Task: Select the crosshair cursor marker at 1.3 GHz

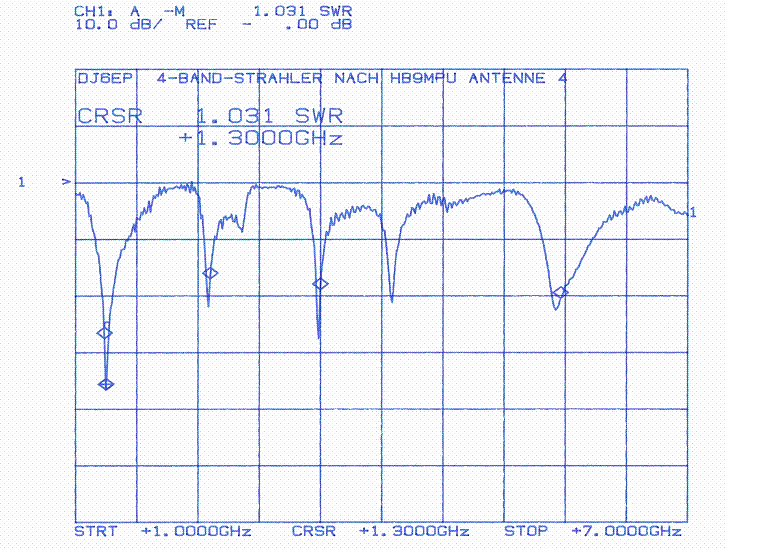Action: (x=106, y=384)
